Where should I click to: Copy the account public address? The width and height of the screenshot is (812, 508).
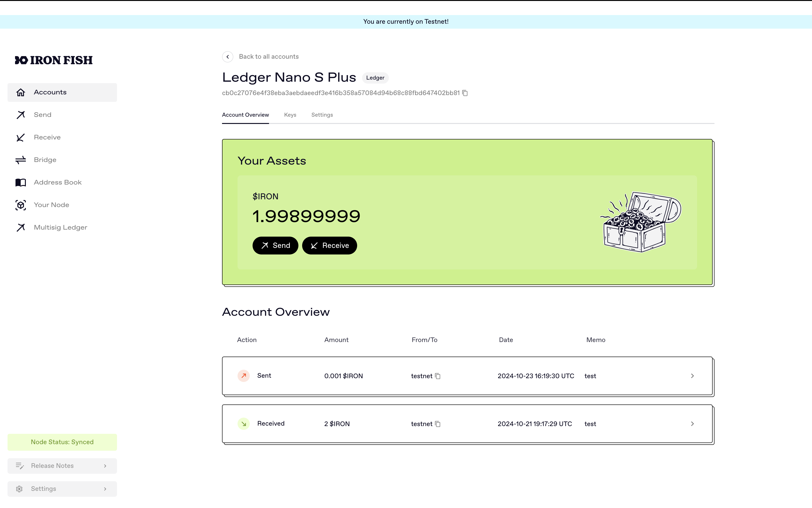[x=465, y=93]
